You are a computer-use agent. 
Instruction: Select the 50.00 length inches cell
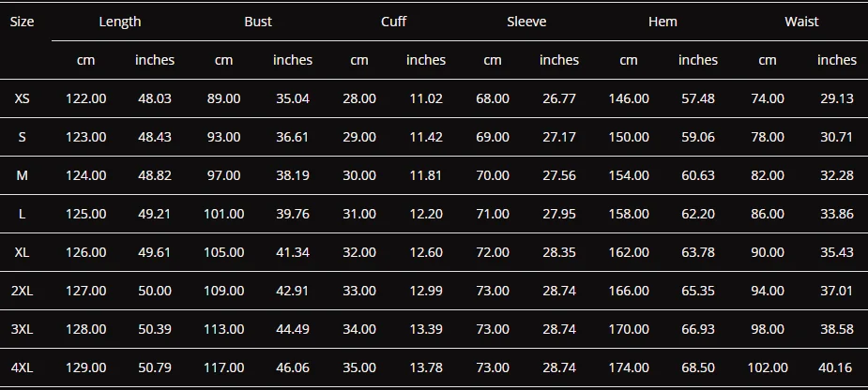(155, 291)
